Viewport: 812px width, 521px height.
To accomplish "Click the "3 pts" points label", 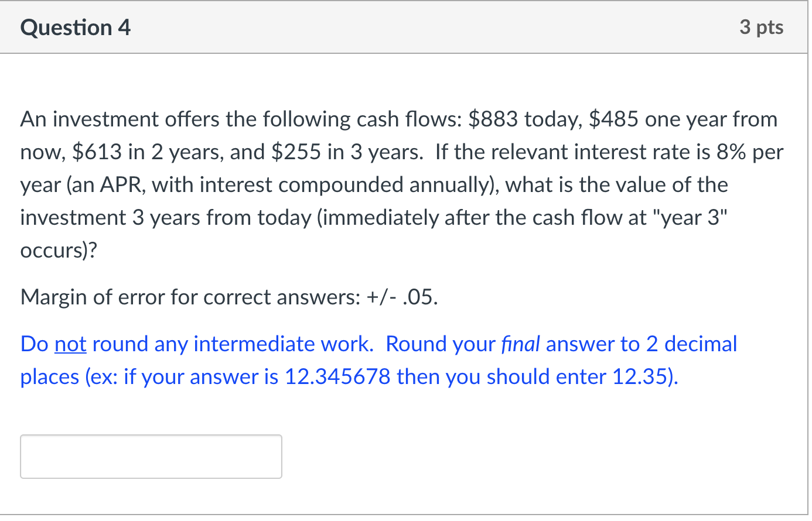I will click(761, 27).
